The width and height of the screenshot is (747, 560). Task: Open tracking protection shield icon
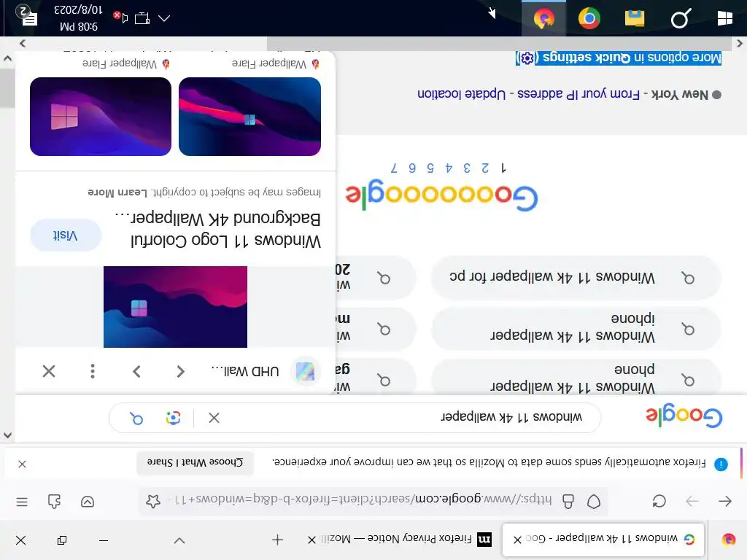[x=594, y=501]
